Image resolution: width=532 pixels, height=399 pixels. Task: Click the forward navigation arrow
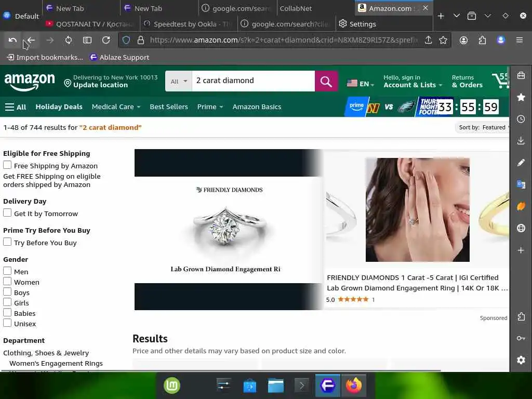50,41
